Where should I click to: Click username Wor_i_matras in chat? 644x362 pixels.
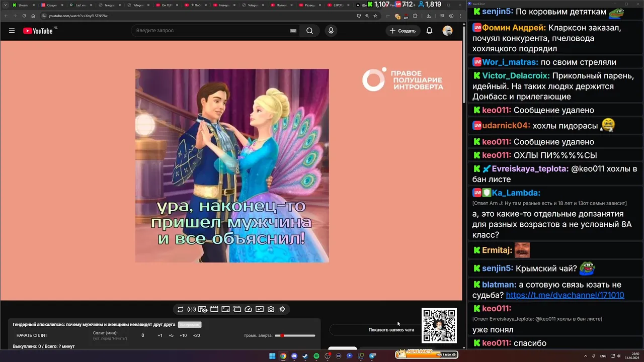coord(510,62)
